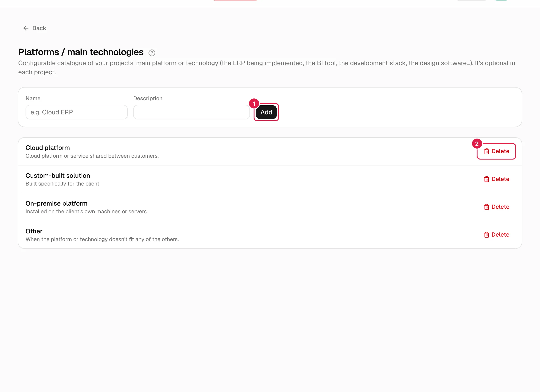Select the On-premise platform row title
Screen dimensions: 540x392
tap(56, 204)
